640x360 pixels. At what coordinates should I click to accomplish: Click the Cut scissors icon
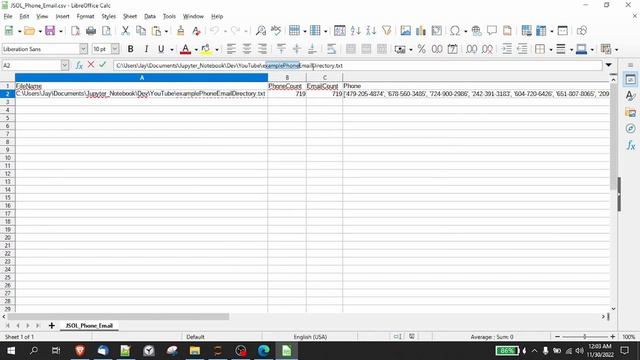click(x=125, y=31)
